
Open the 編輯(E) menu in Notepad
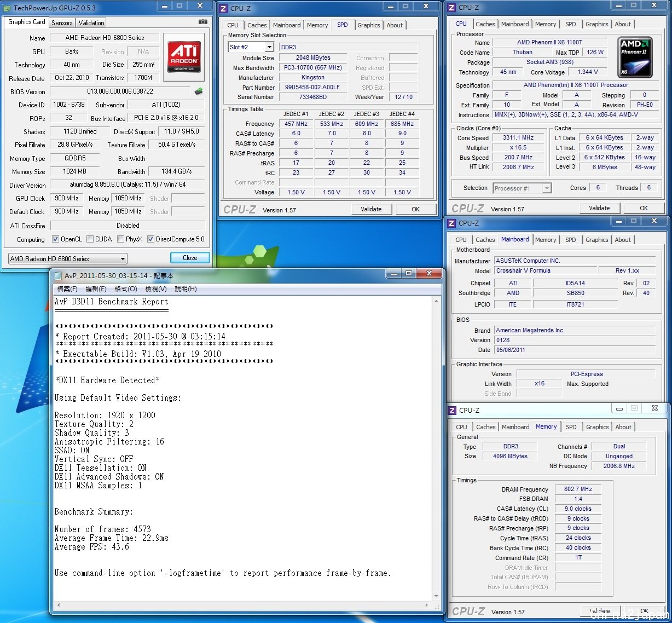click(96, 289)
